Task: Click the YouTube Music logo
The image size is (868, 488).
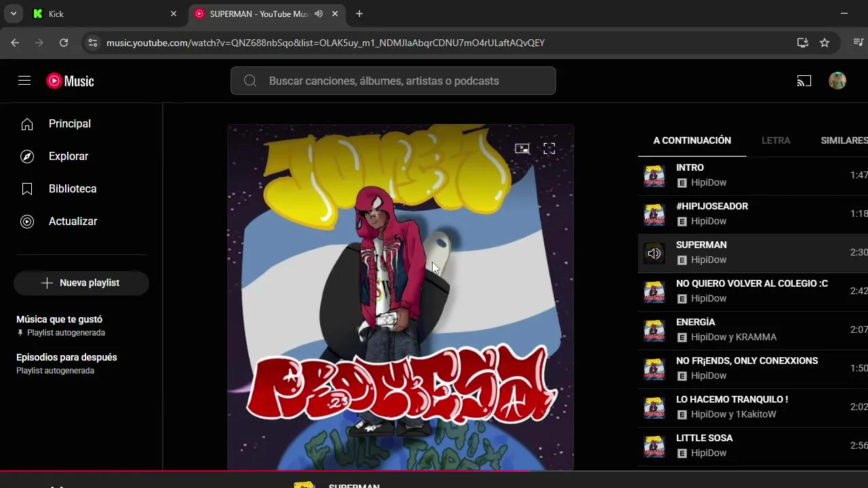Action: (x=70, y=81)
